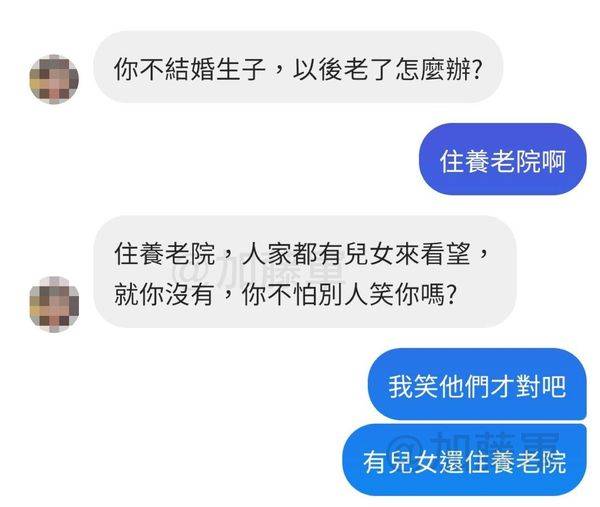Select the blue reply 住養老院啊
The height and width of the screenshot is (507, 600).
click(502, 159)
